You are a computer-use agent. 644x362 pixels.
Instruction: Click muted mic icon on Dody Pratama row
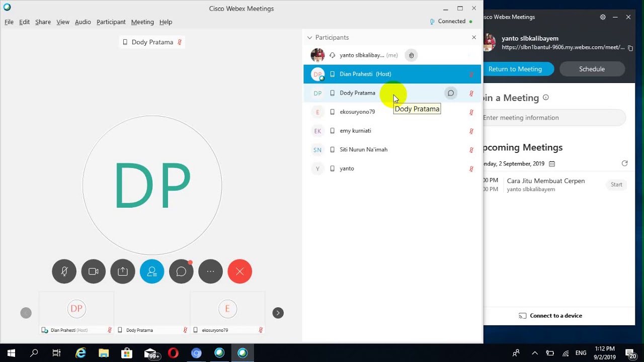pos(471,94)
